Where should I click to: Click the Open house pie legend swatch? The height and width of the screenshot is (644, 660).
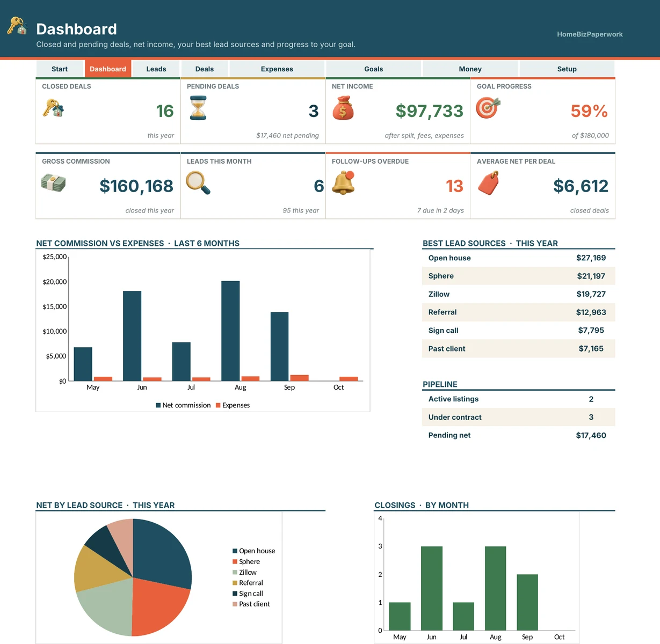(x=235, y=551)
